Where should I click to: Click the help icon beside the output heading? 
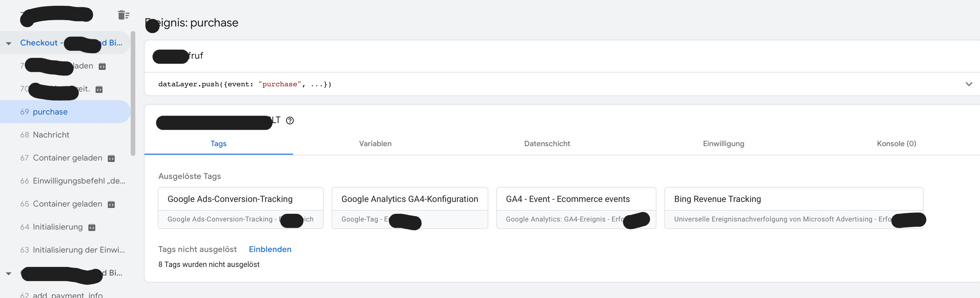290,121
